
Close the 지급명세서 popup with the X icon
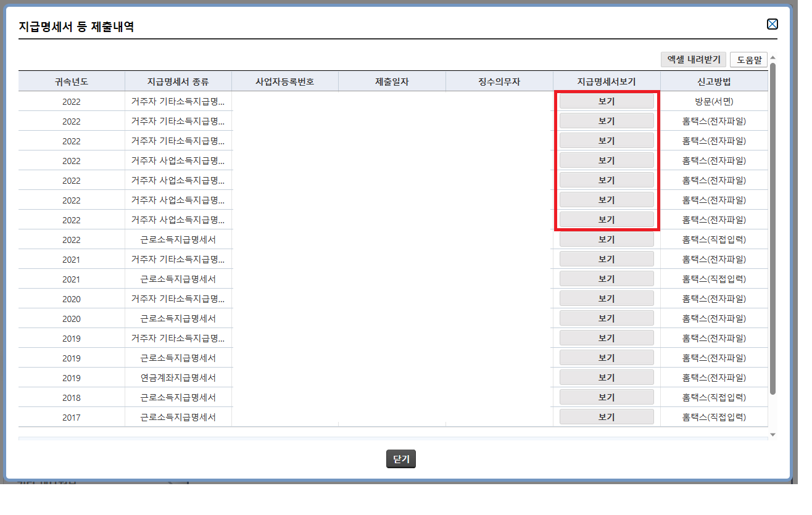click(x=772, y=24)
